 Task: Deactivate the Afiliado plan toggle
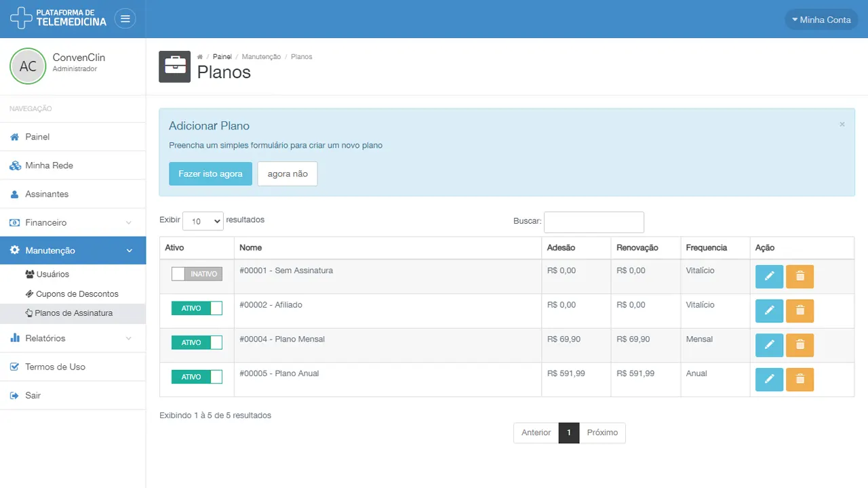point(197,308)
